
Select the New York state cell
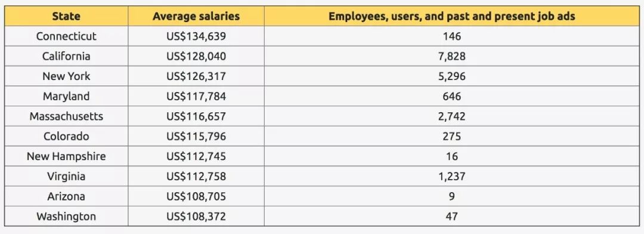(x=66, y=76)
